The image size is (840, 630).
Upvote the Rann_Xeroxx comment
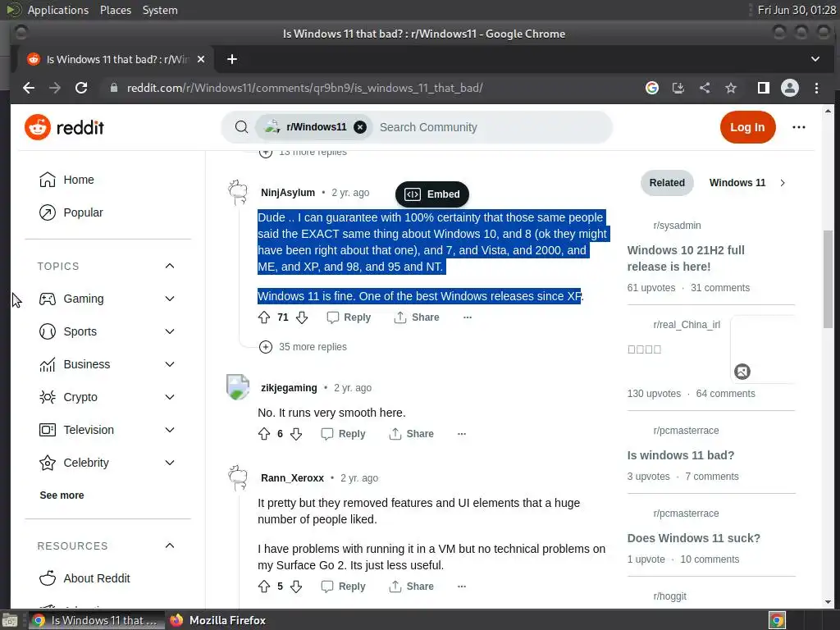coord(264,587)
